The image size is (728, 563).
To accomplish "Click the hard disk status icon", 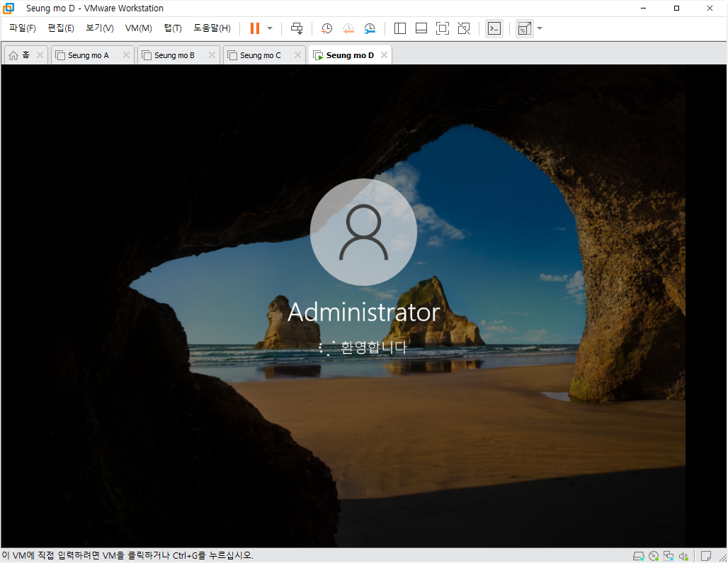I will [x=638, y=556].
